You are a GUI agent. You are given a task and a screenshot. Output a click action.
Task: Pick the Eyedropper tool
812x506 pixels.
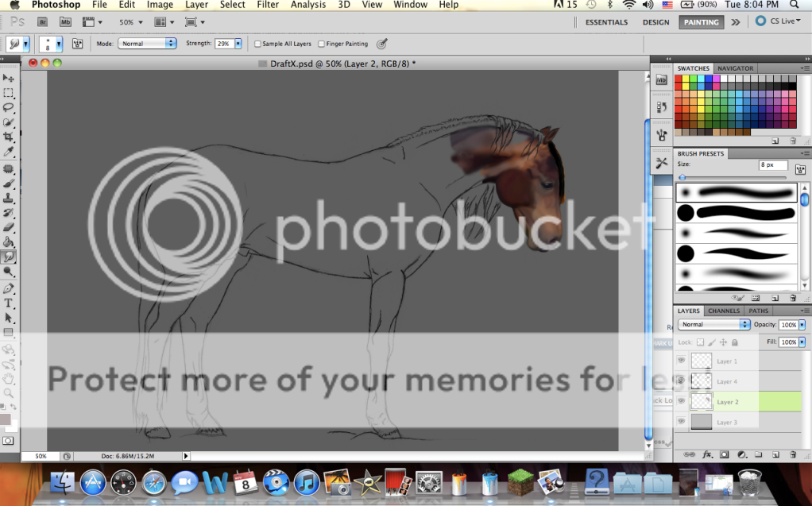[9, 152]
